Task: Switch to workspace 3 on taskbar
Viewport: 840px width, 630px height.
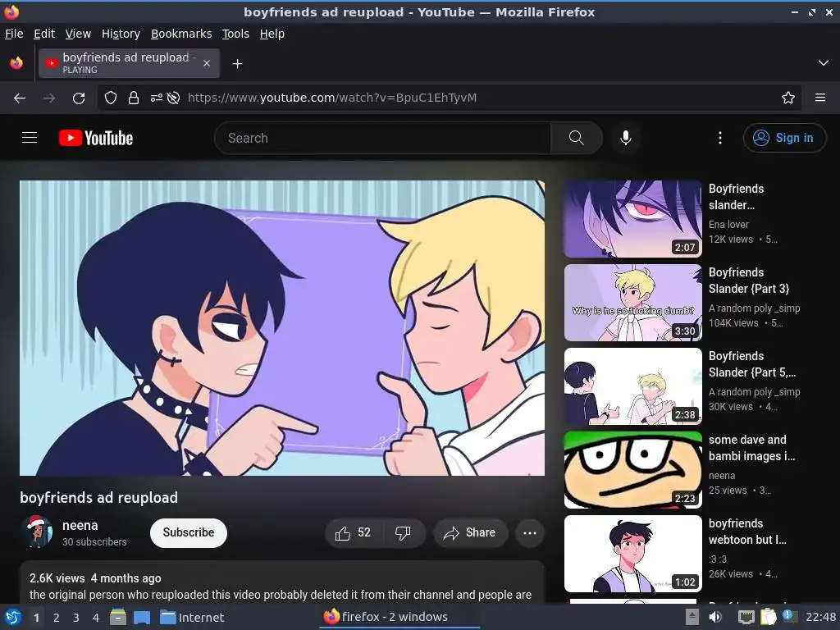Action: (76, 617)
